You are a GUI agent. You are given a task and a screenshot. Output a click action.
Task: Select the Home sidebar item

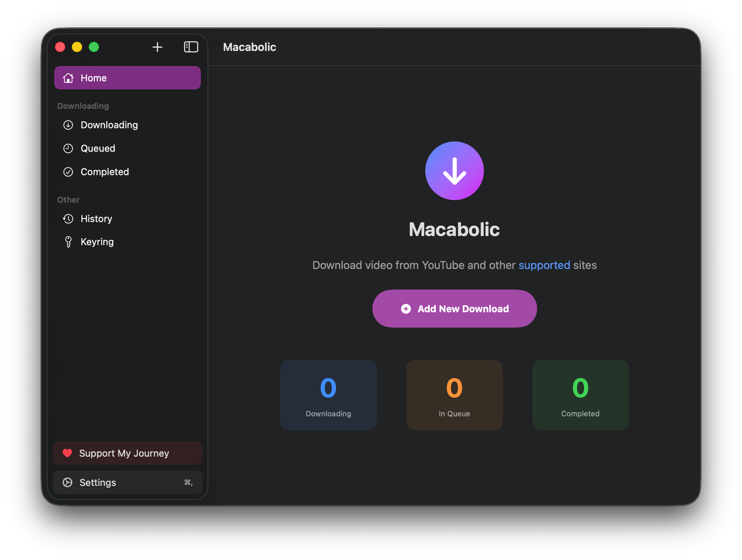(127, 78)
